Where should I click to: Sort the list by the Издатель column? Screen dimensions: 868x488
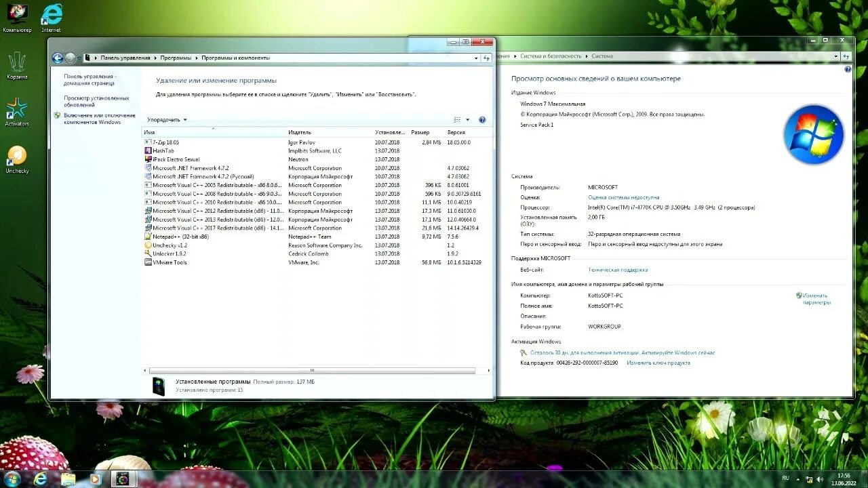(x=330, y=132)
